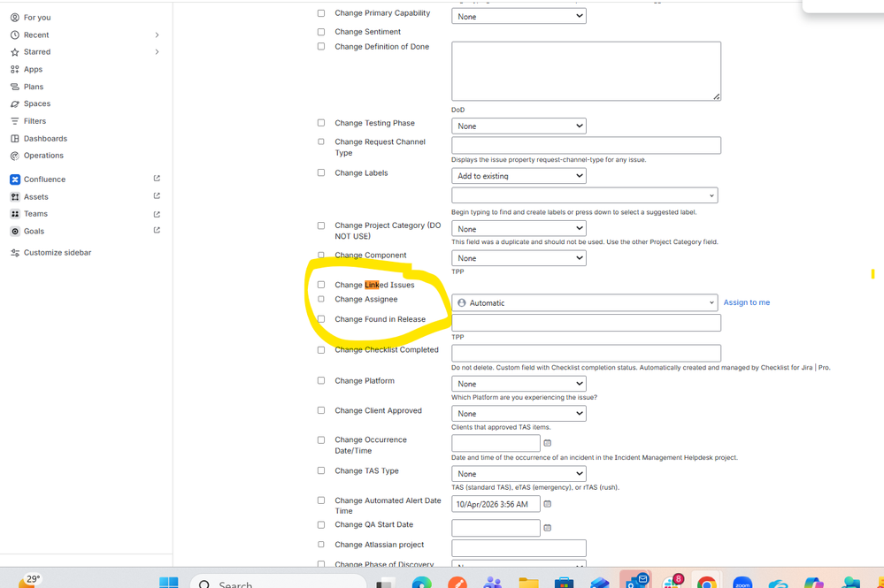This screenshot has height=588, width=884.
Task: Click the Customize sidebar sliders icon
Action: (15, 253)
